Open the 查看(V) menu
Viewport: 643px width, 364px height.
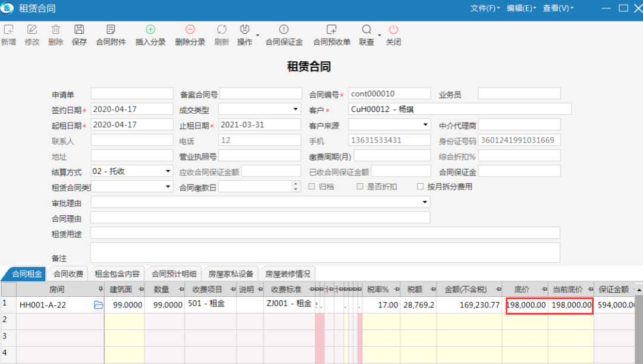pyautogui.click(x=558, y=8)
